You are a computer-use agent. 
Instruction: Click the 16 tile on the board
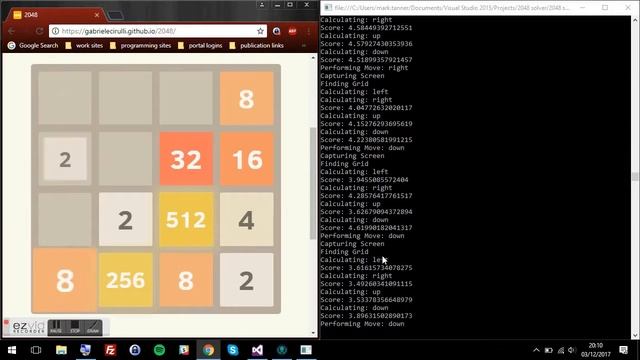247,159
